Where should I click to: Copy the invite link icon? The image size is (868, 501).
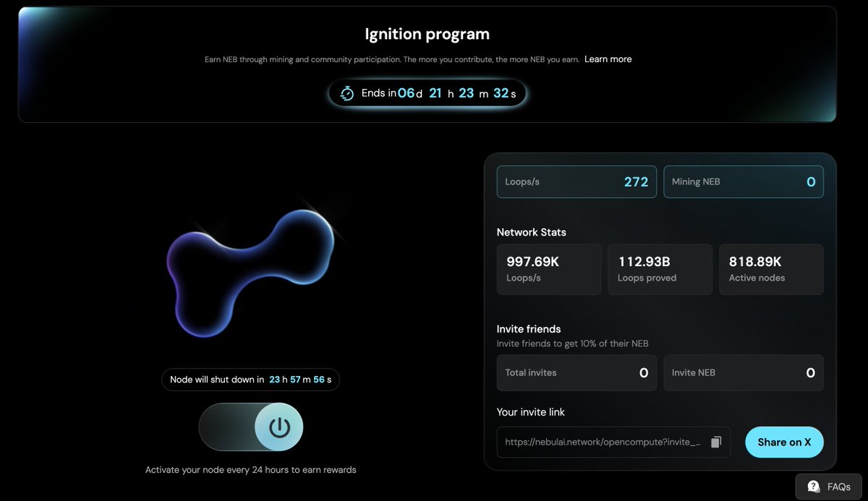(716, 442)
